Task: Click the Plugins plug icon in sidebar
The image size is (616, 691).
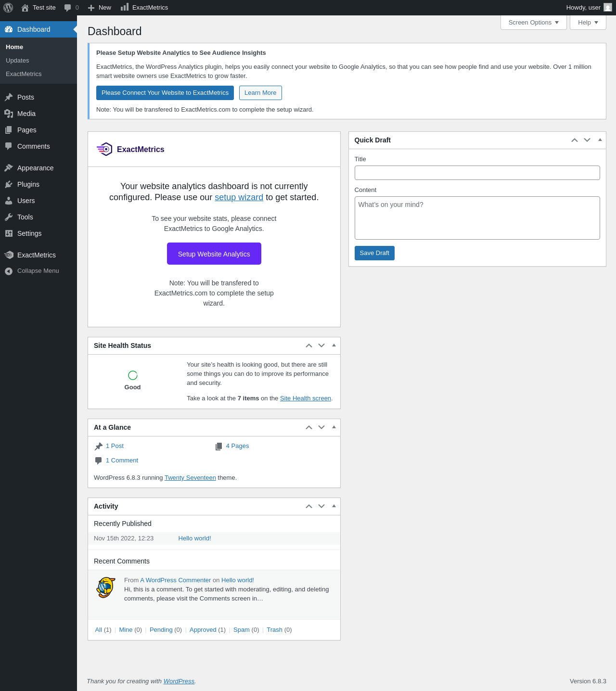Action: [9, 184]
